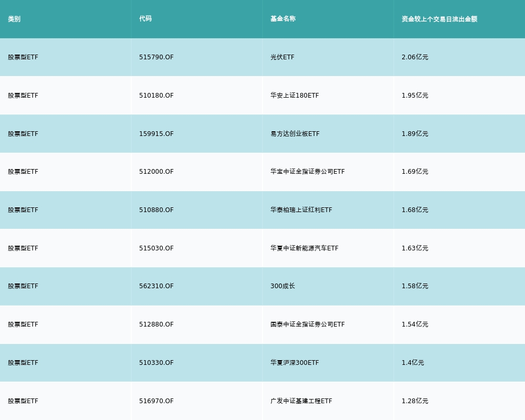Click the 资金较上个交易日流出金额 header
This screenshot has height=420, width=525.
coord(439,19)
